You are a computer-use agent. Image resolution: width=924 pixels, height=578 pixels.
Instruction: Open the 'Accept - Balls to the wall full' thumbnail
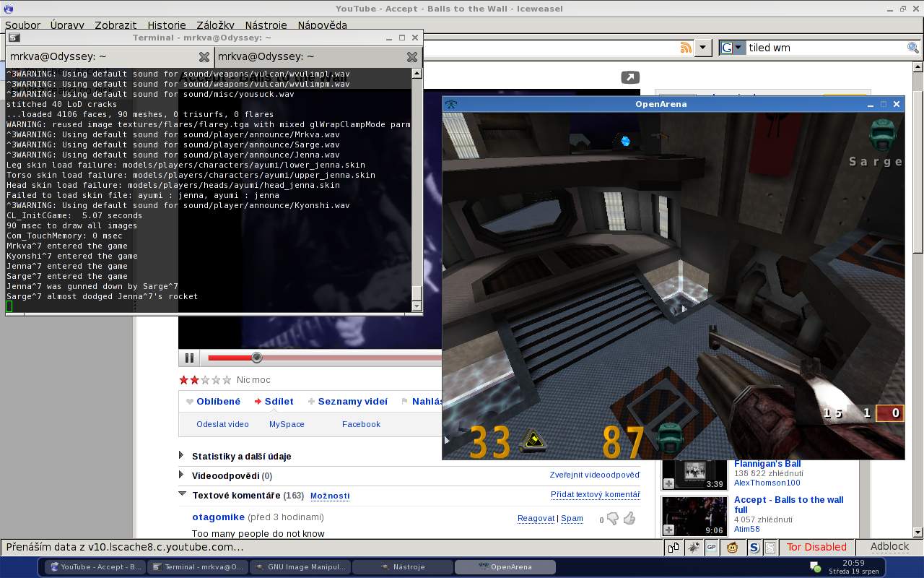click(694, 516)
